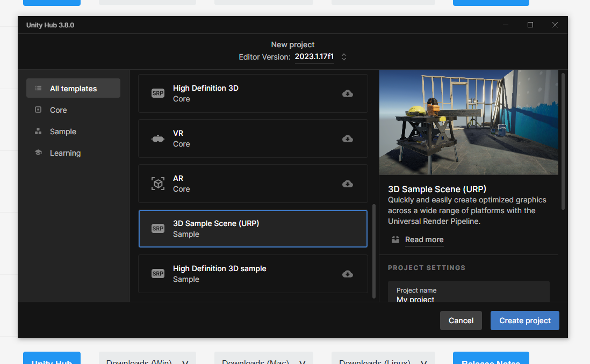Image resolution: width=590 pixels, height=364 pixels.
Task: Select the Learning templates category
Action: (74, 152)
